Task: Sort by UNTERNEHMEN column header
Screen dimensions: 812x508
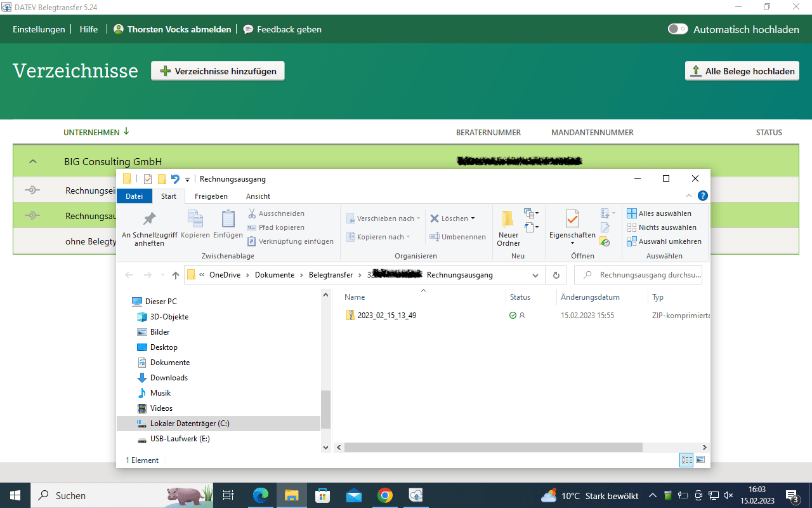Action: pos(96,132)
